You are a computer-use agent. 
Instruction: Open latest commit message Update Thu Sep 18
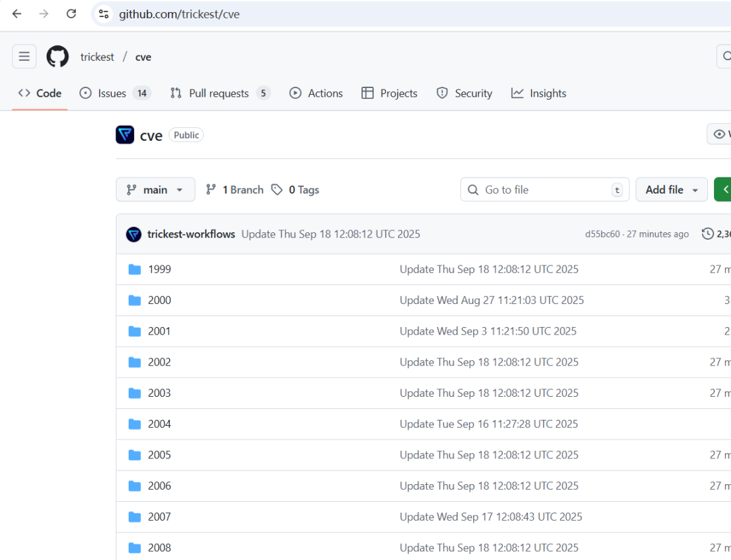[330, 234]
